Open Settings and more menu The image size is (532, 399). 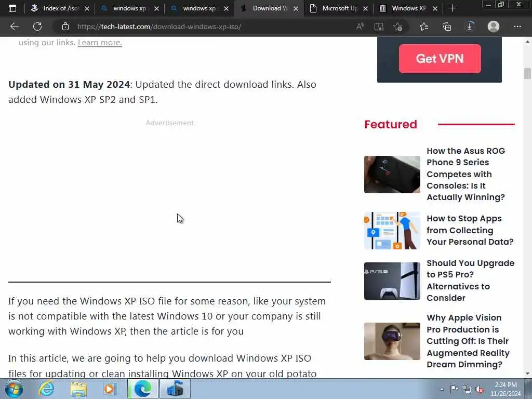[x=517, y=26]
